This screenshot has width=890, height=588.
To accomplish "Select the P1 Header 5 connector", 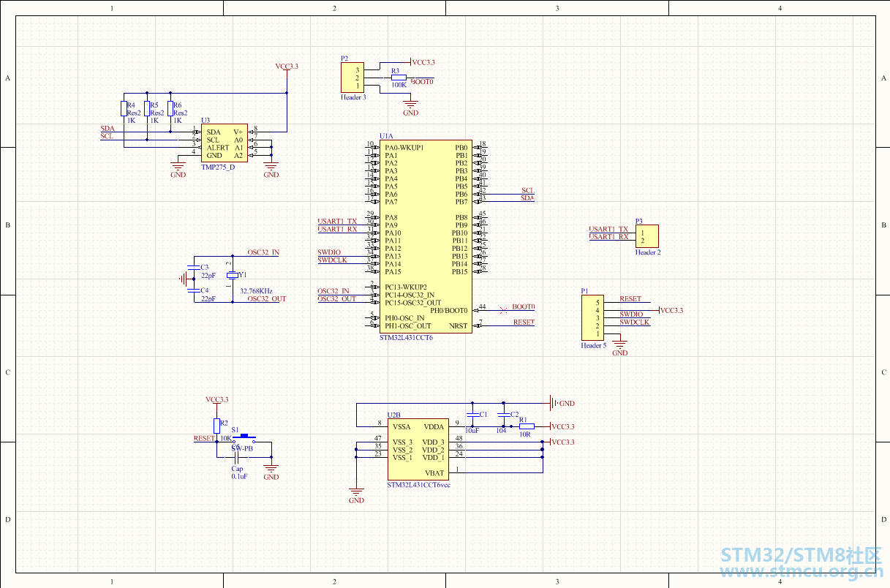I will pos(592,317).
